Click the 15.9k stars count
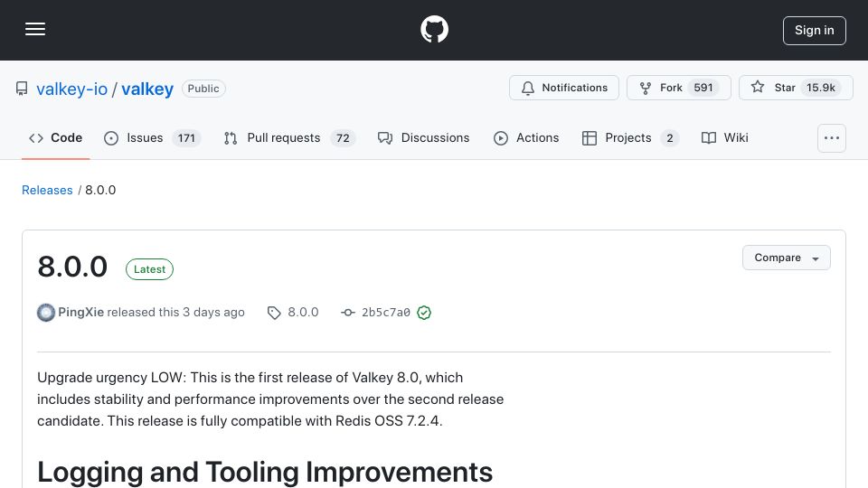This screenshot has width=868, height=488. pyautogui.click(x=820, y=88)
